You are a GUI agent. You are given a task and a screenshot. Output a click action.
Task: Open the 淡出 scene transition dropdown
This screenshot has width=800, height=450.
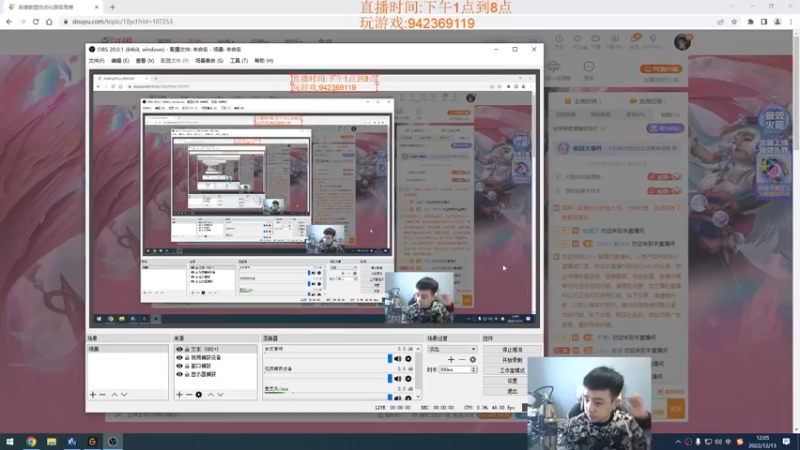pos(452,349)
